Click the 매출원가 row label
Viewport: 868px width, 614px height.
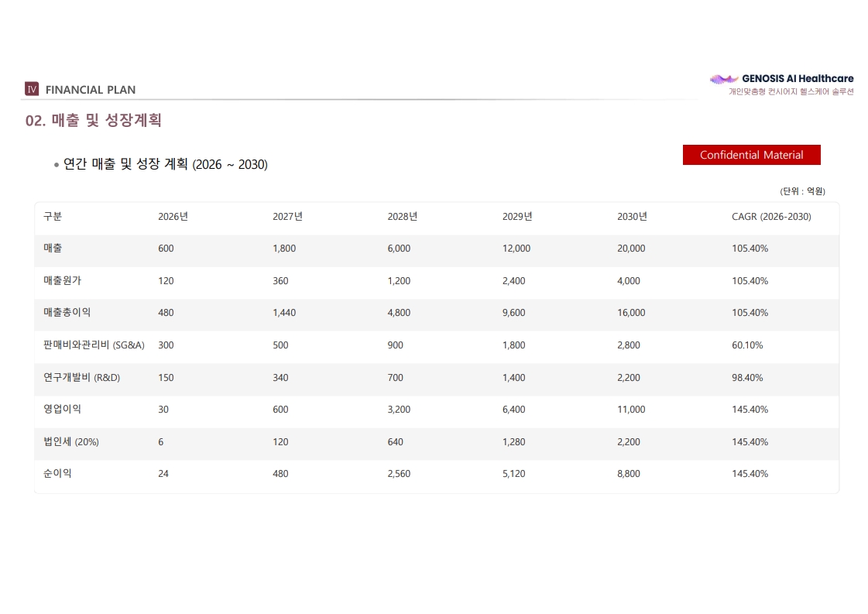coord(62,280)
